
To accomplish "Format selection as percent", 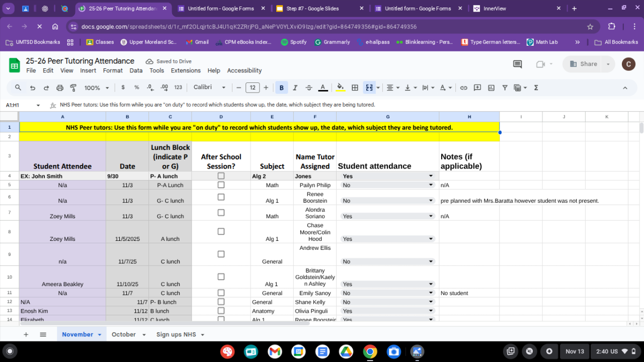I will pos(136,87).
